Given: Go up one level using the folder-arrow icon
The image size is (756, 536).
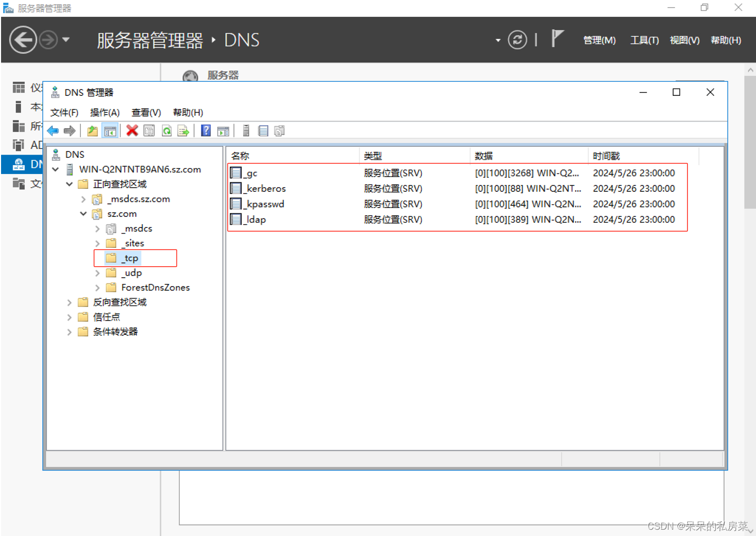Looking at the screenshot, I should click(93, 131).
